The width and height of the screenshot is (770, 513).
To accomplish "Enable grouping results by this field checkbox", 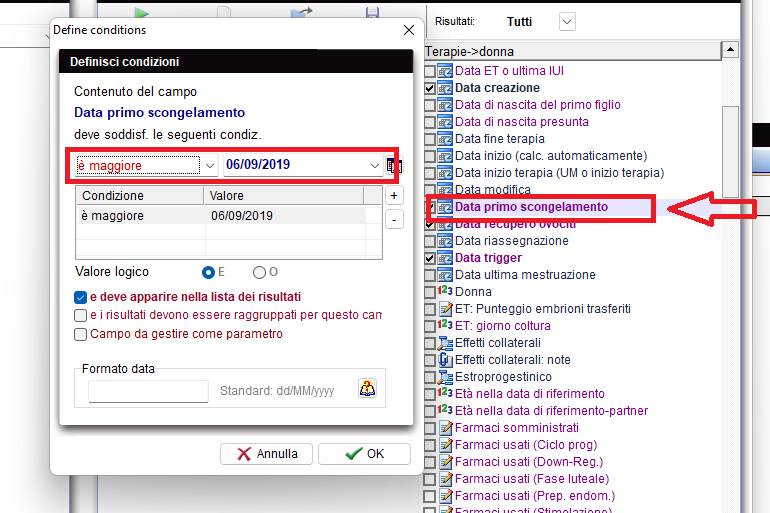I will [81, 315].
